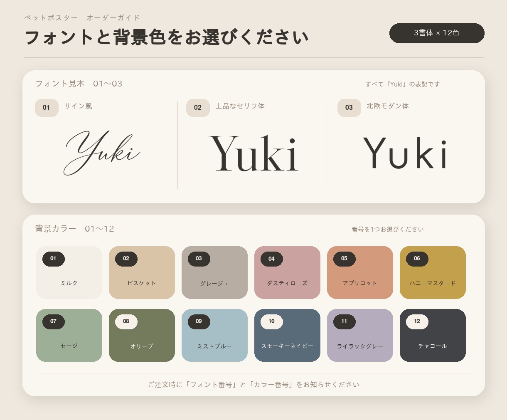
Task: Click the 番号を1つお選びください note
Action: (x=388, y=229)
